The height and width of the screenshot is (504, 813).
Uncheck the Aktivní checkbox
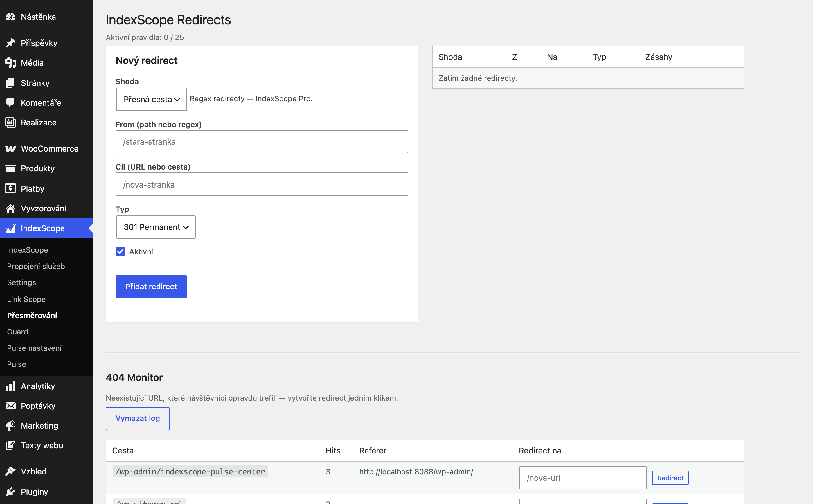(x=120, y=251)
